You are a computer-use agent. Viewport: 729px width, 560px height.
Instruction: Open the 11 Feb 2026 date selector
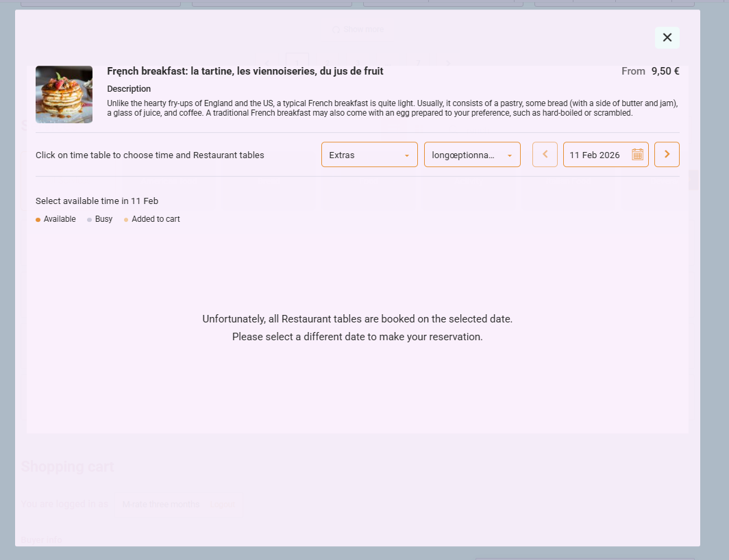(x=606, y=154)
